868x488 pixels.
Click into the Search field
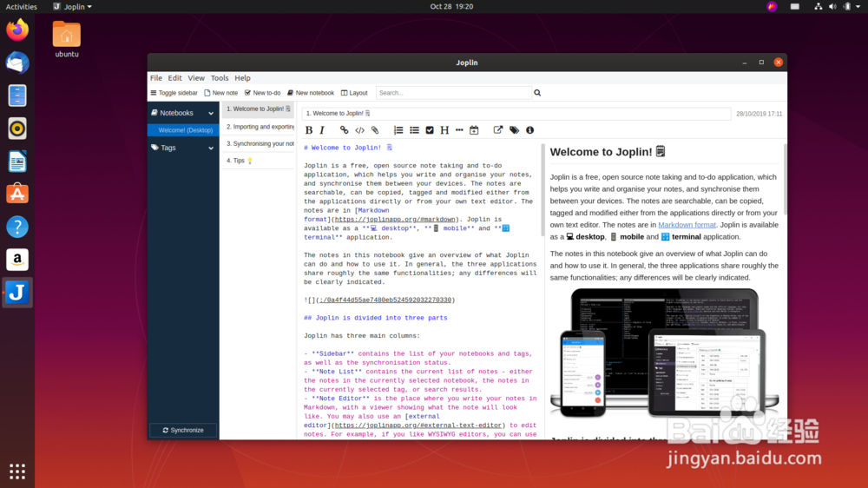click(x=454, y=93)
